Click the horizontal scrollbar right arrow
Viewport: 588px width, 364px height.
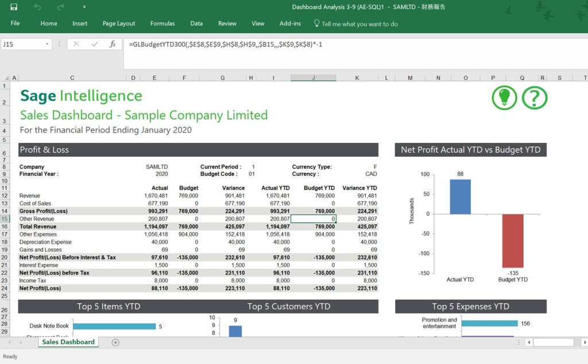click(584, 342)
